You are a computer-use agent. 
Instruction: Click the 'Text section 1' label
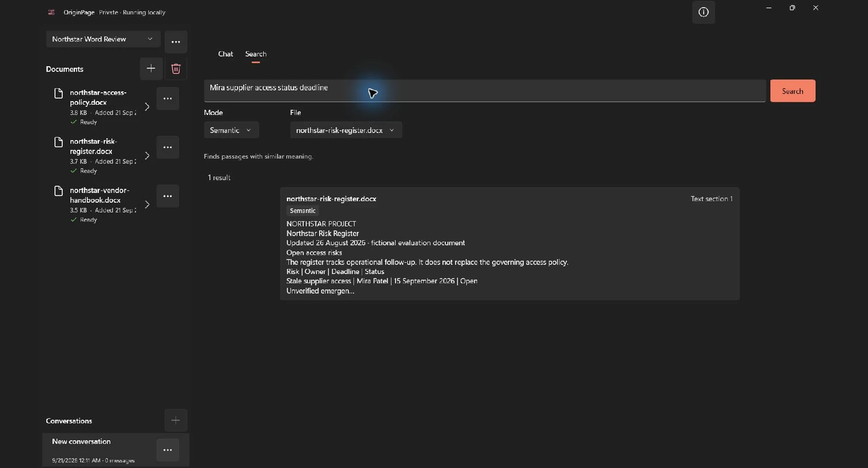(x=711, y=199)
